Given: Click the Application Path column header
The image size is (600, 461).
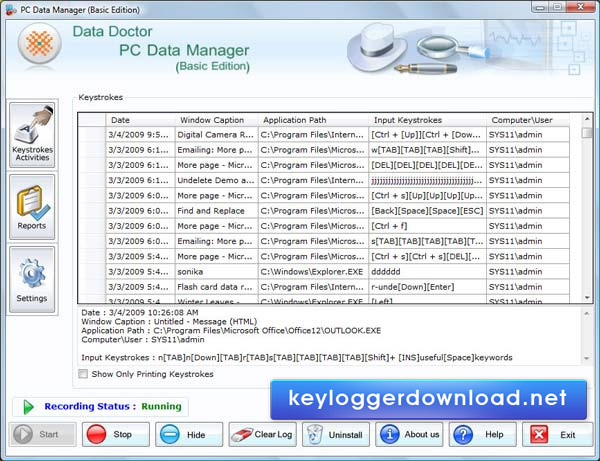Looking at the screenshot, I should pyautogui.click(x=314, y=120).
